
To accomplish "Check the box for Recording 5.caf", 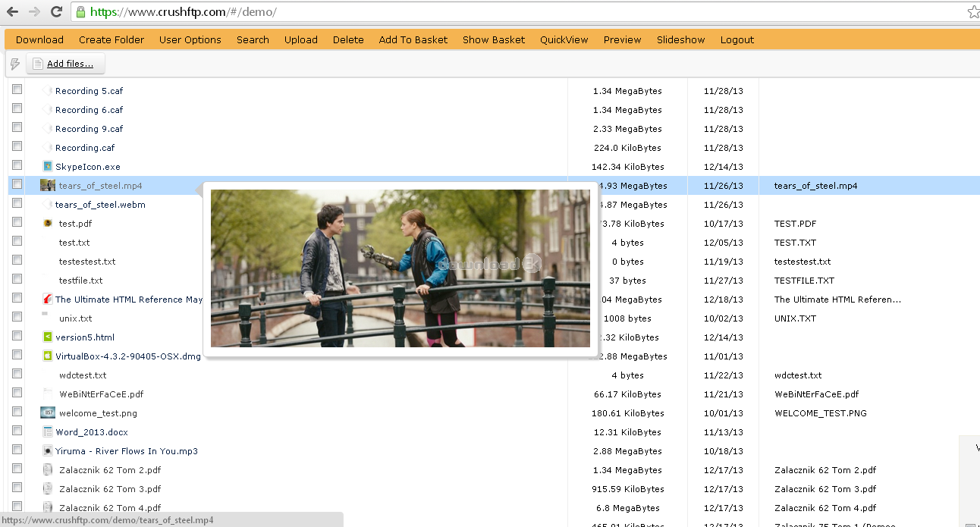I will tap(17, 89).
